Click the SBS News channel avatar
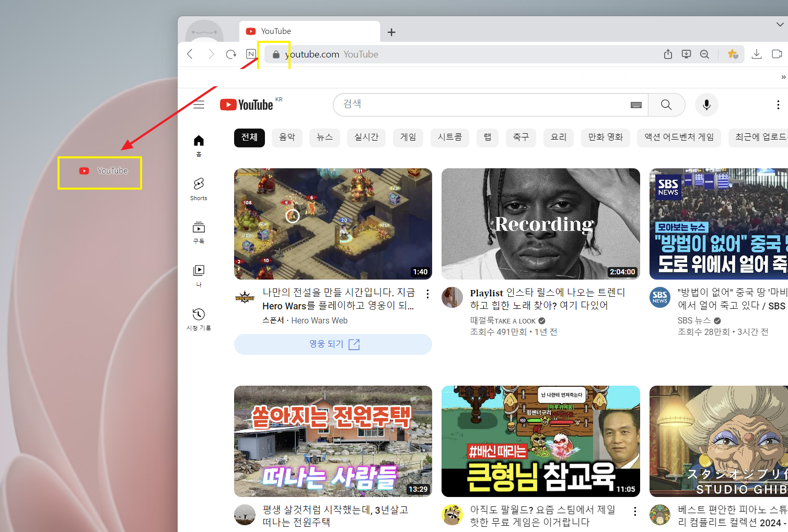The height and width of the screenshot is (532, 788). (660, 297)
